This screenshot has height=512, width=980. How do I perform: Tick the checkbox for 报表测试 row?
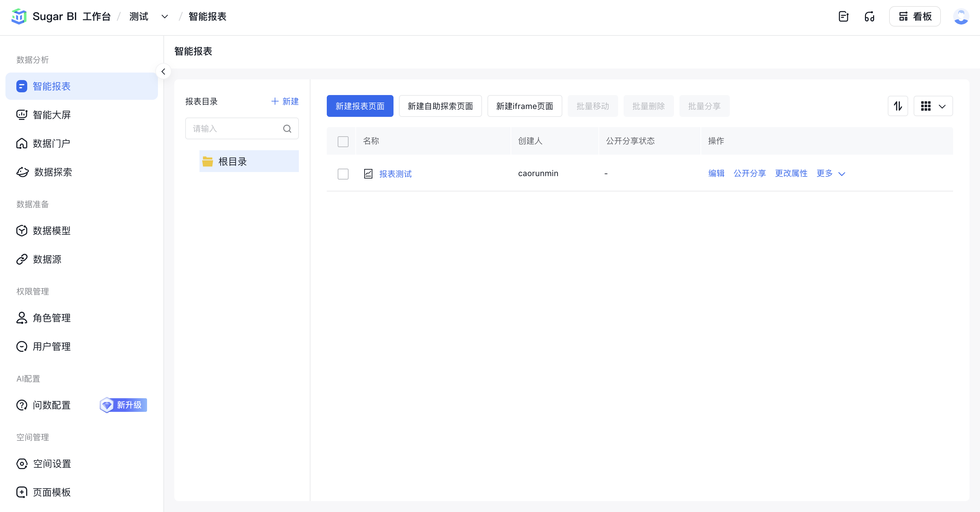[343, 174]
